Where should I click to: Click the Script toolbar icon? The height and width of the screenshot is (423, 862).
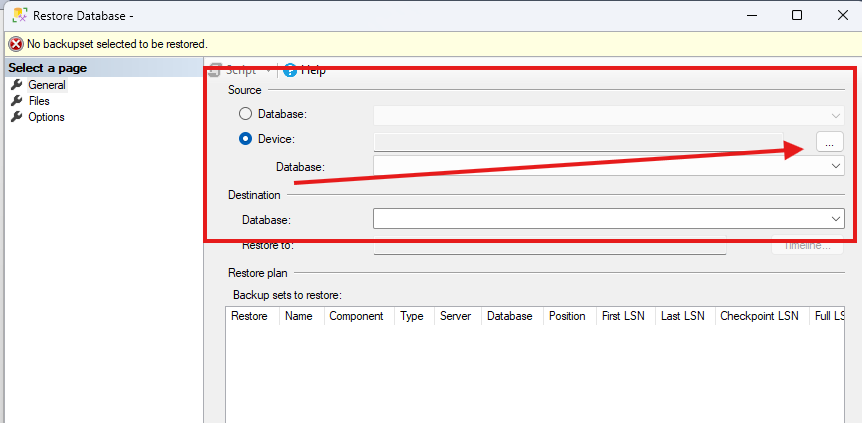point(214,70)
